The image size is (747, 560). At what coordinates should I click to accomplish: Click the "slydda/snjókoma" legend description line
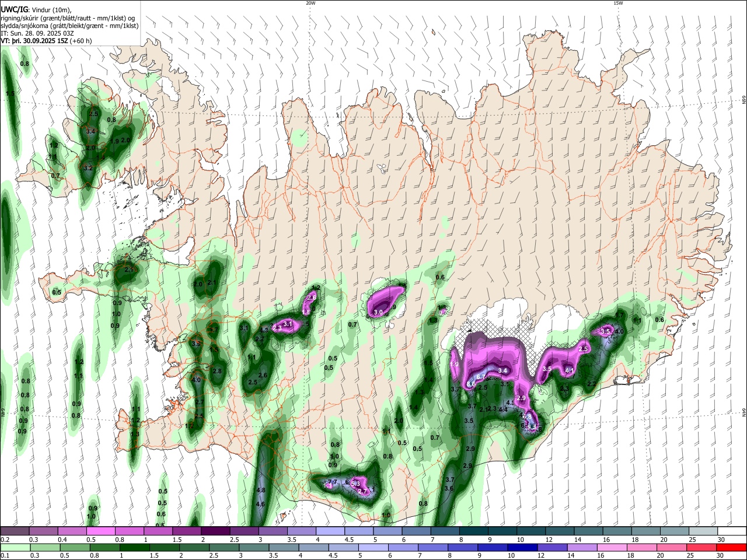tap(69, 26)
